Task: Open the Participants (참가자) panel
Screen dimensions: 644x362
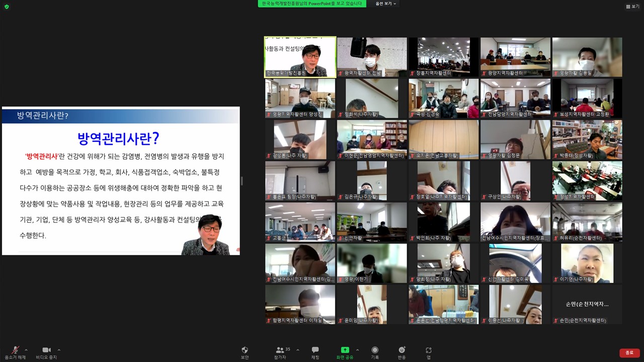Action: pyautogui.click(x=280, y=350)
